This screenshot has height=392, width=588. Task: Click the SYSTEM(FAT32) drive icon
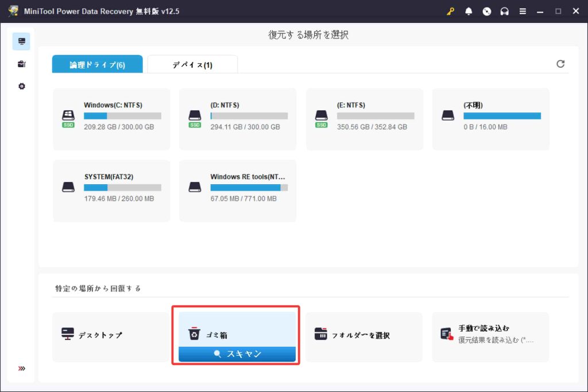[68, 187]
